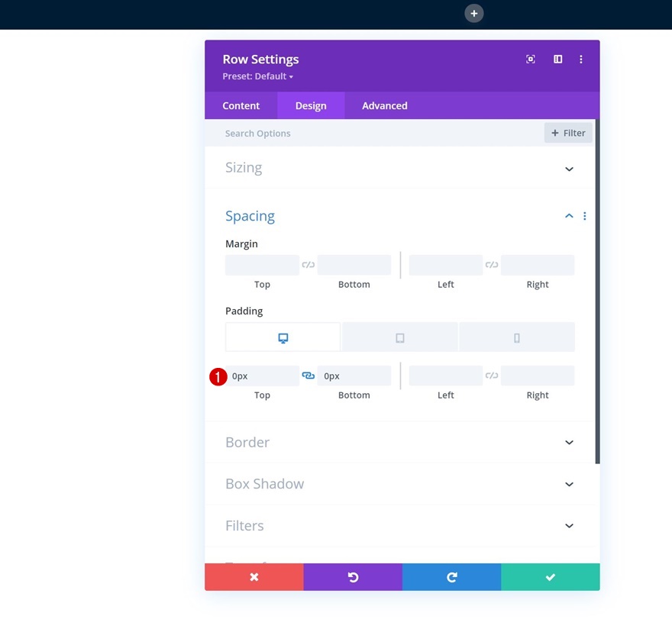Collapse the Spacing section
This screenshot has height=632, width=672.
569,216
